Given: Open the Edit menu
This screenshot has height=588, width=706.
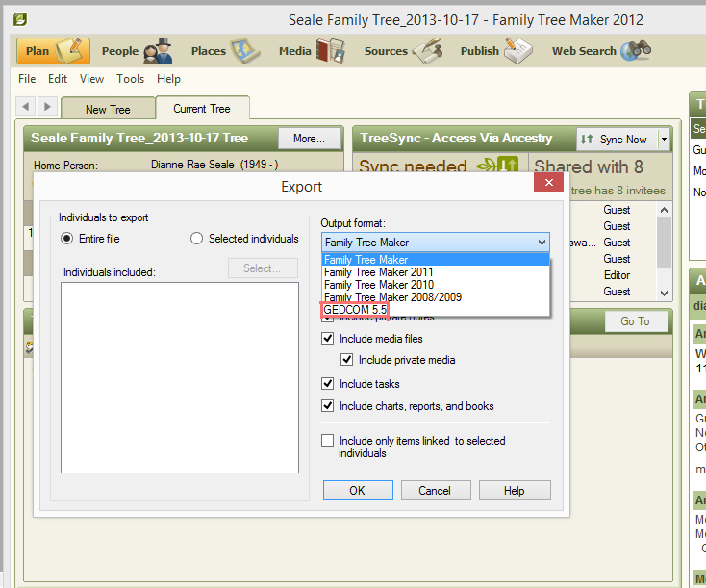Looking at the screenshot, I should coord(58,79).
